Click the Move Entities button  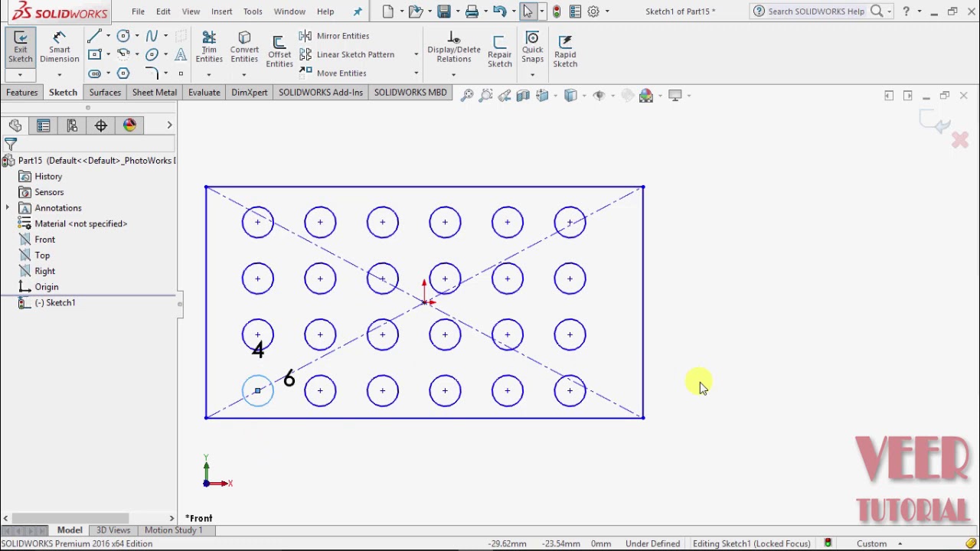point(334,73)
